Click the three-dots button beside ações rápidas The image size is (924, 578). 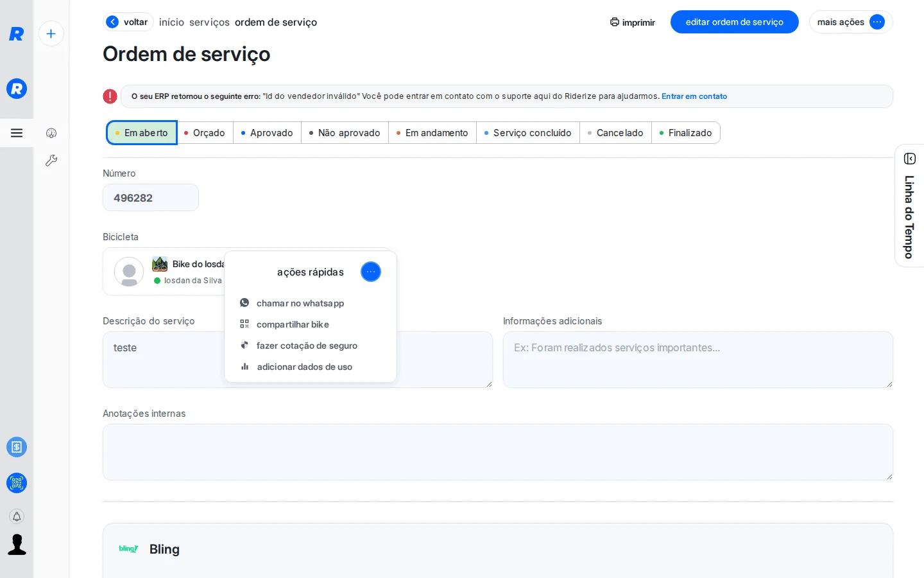pos(371,272)
